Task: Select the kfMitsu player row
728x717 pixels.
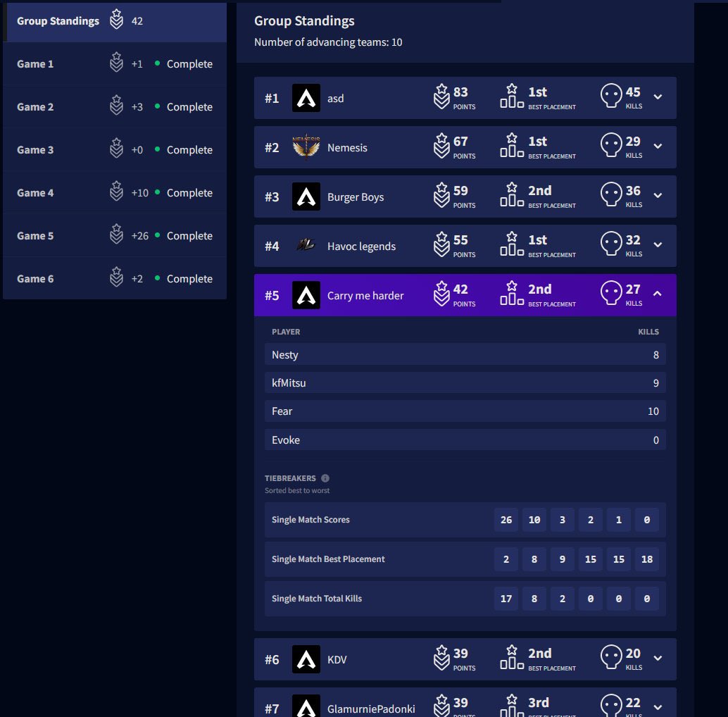Action: pyautogui.click(x=465, y=383)
